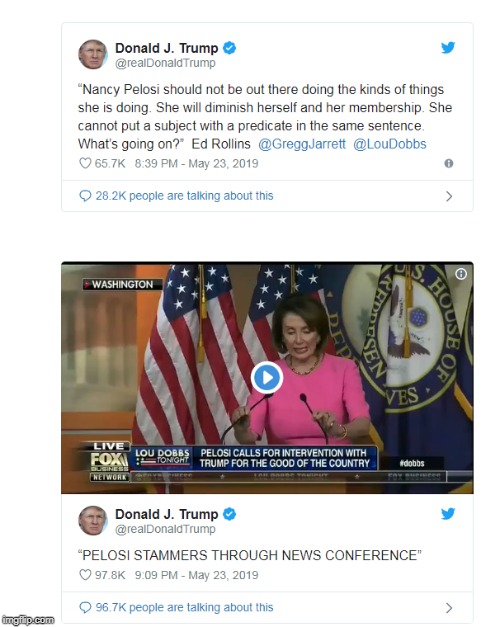This screenshot has width=500, height=627.
Task: Click the verified badge in the first tweet
Action: click(229, 48)
